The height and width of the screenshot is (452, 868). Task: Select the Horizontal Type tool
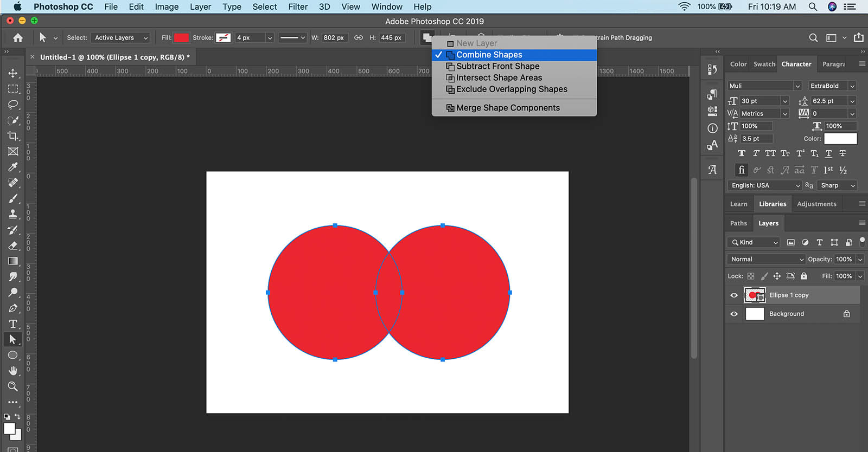(x=13, y=324)
